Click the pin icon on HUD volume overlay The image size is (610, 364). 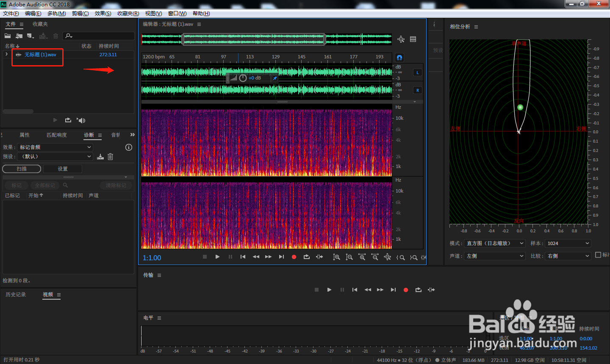(274, 78)
